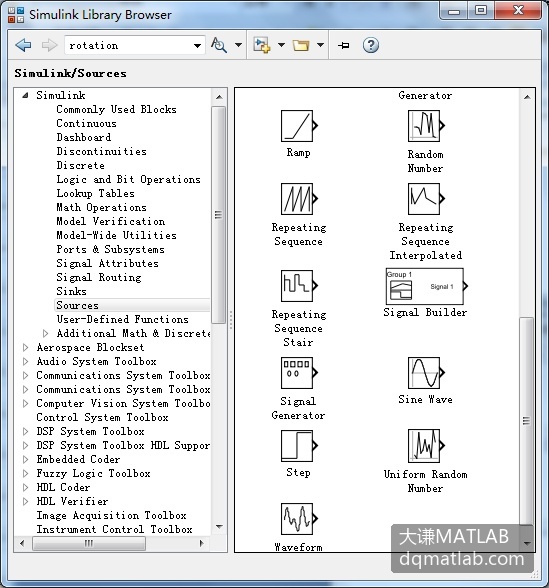549x588 pixels.
Task: Select Computer Vision System Toolbox entry
Action: 123,404
